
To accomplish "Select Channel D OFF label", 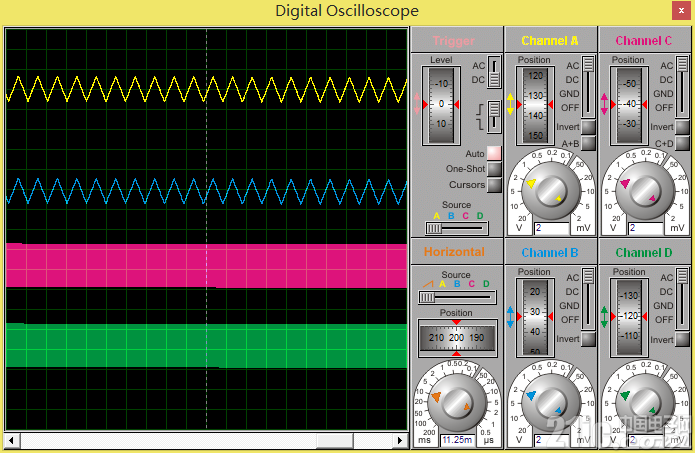I will click(664, 320).
